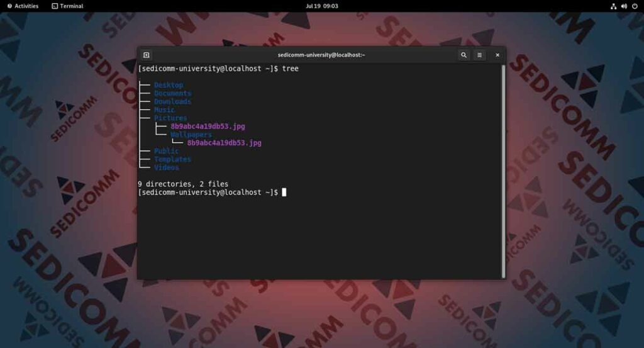The height and width of the screenshot is (348, 644).
Task: Open a new terminal tab
Action: (146, 55)
